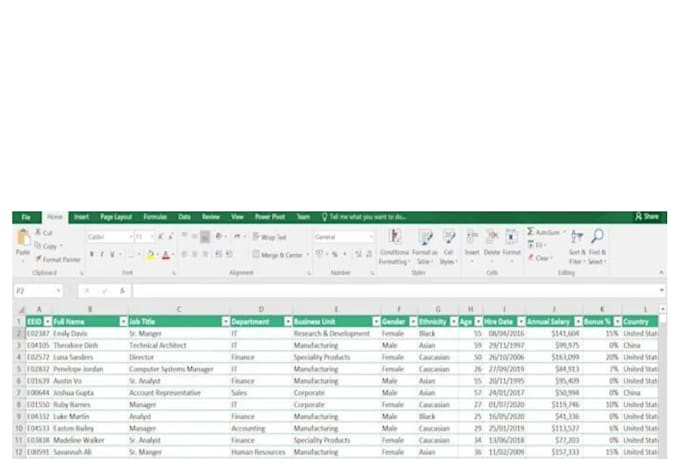Image resolution: width=680 pixels, height=459 pixels.
Task: Open the Review tab
Action: coord(211,217)
